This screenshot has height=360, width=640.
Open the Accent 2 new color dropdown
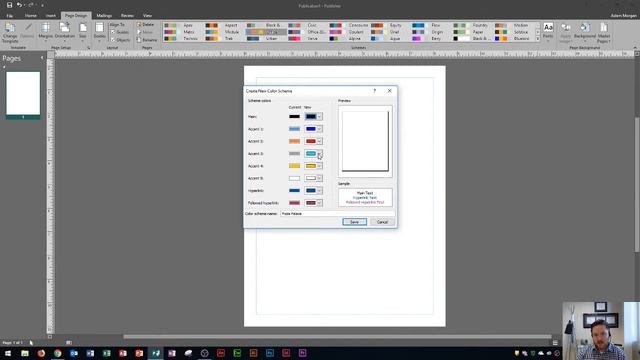click(x=319, y=141)
